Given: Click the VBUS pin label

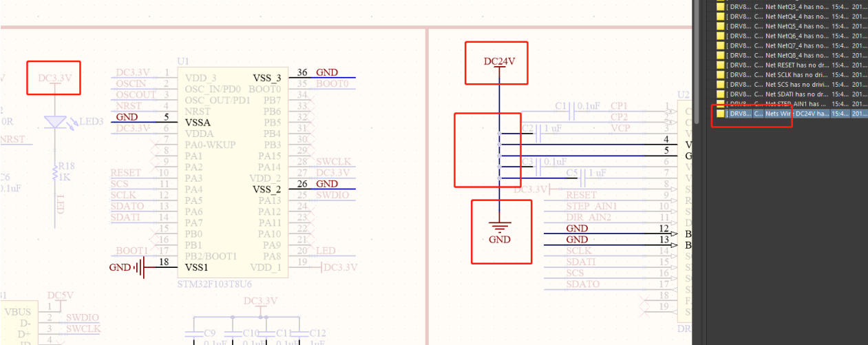Looking at the screenshot, I should (x=18, y=311).
